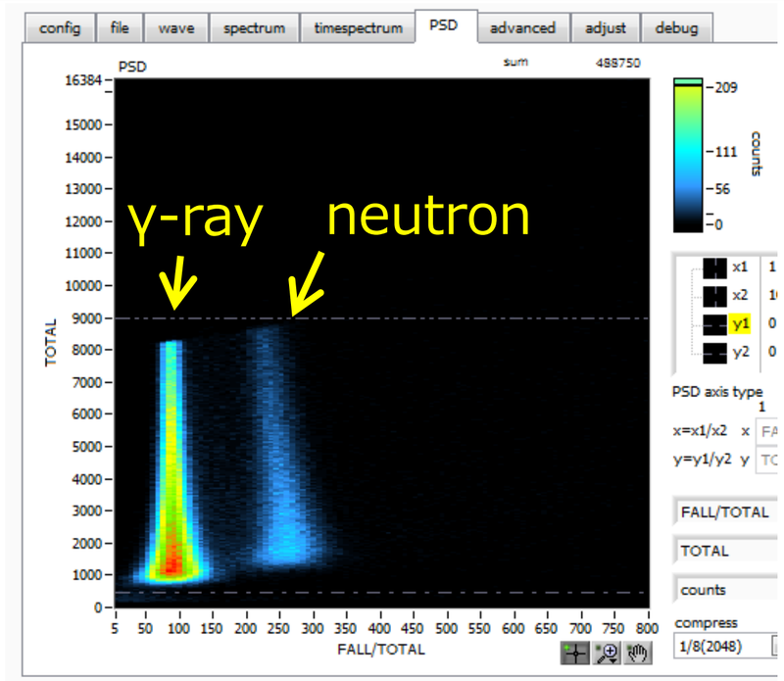Click the PSD x axis type field
The image size is (784, 681).
pos(768,431)
